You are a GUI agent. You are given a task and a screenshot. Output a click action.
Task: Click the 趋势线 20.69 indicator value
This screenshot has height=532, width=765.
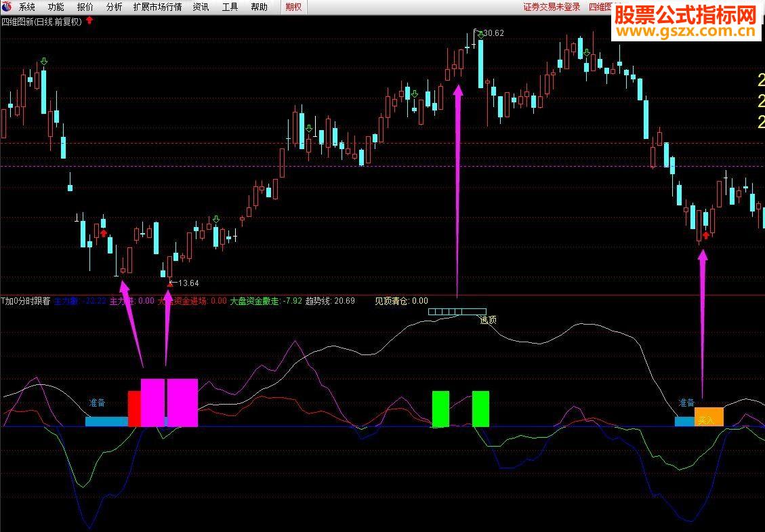pos(330,301)
